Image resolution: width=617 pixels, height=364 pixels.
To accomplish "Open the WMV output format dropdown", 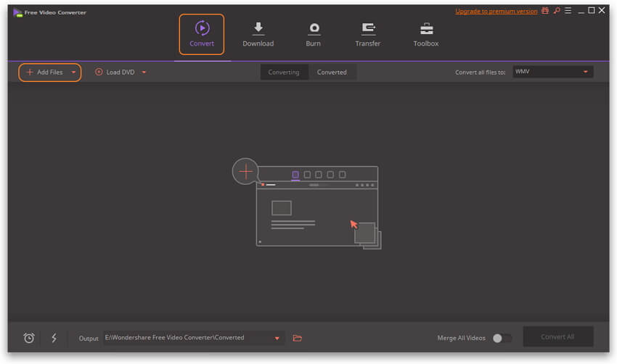I will pyautogui.click(x=553, y=72).
